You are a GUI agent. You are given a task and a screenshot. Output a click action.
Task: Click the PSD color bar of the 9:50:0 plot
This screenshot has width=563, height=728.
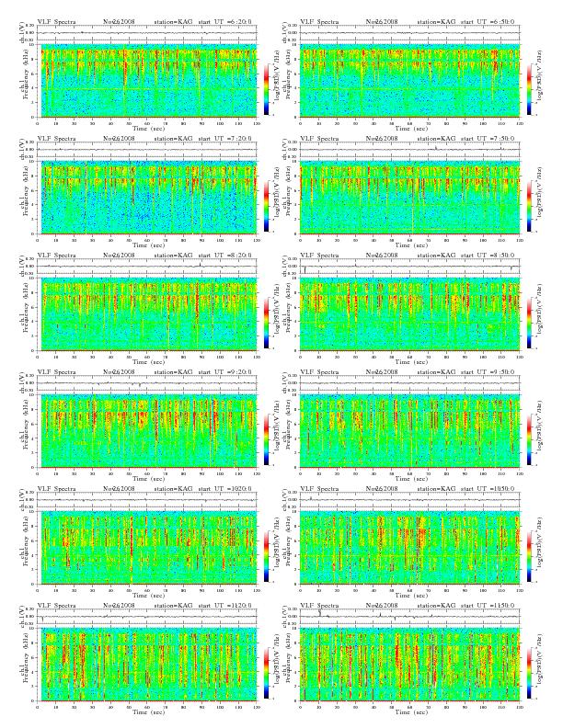click(530, 439)
